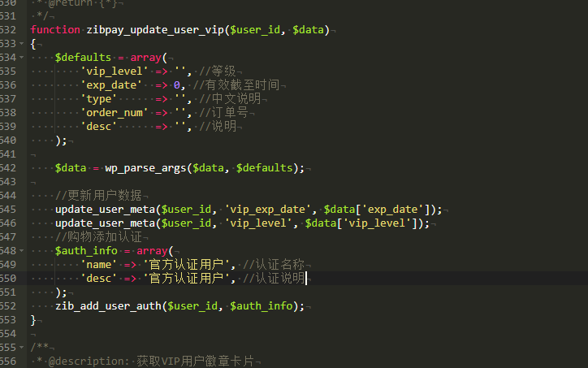
Task: Click the 'vip_exp_date' string on line 545
Action: [267, 210]
